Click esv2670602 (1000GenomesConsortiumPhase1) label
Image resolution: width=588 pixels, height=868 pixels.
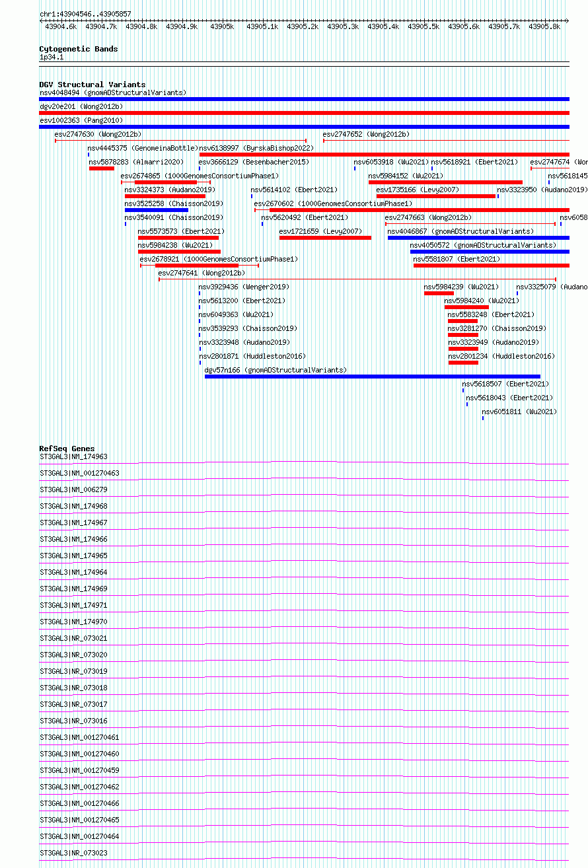(333, 203)
